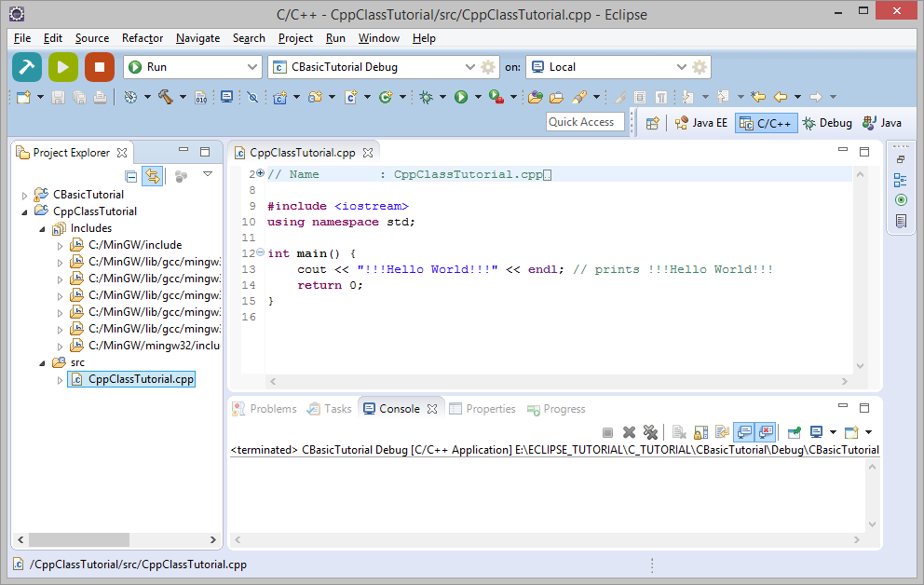Screen dimensions: 924x585
Task: Toggle Show Console on standard error change
Action: 765,432
